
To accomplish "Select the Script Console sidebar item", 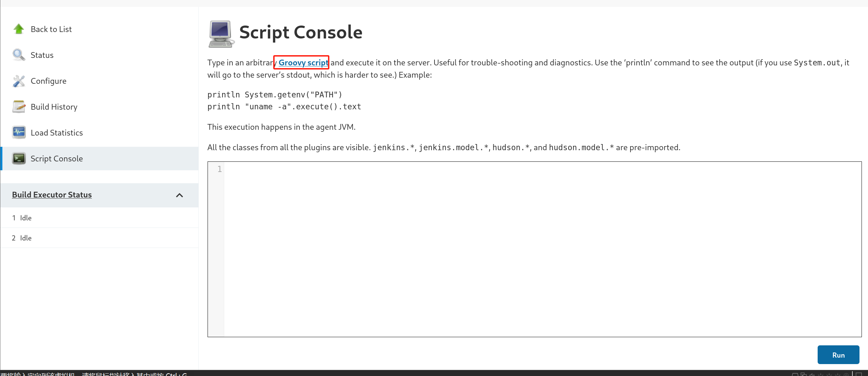I will point(100,159).
